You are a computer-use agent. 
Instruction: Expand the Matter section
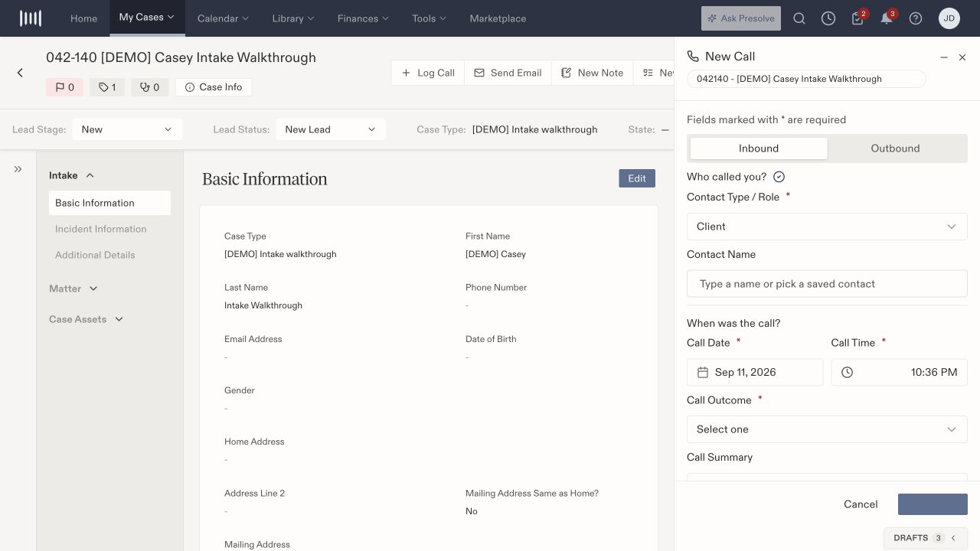73,289
